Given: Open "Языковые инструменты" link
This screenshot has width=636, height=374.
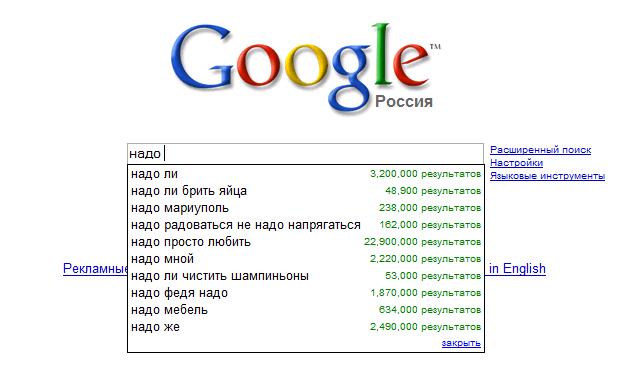Looking at the screenshot, I should [x=547, y=176].
